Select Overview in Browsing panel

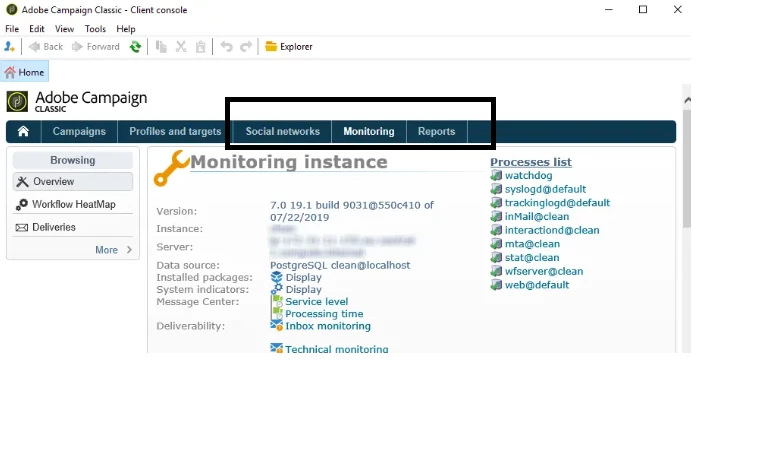point(73,181)
